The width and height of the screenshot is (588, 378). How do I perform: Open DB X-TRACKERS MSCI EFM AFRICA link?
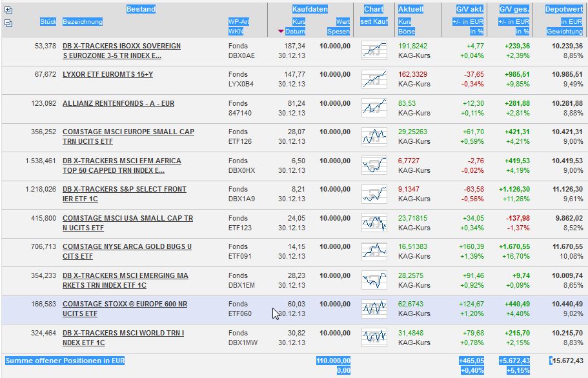(x=122, y=165)
